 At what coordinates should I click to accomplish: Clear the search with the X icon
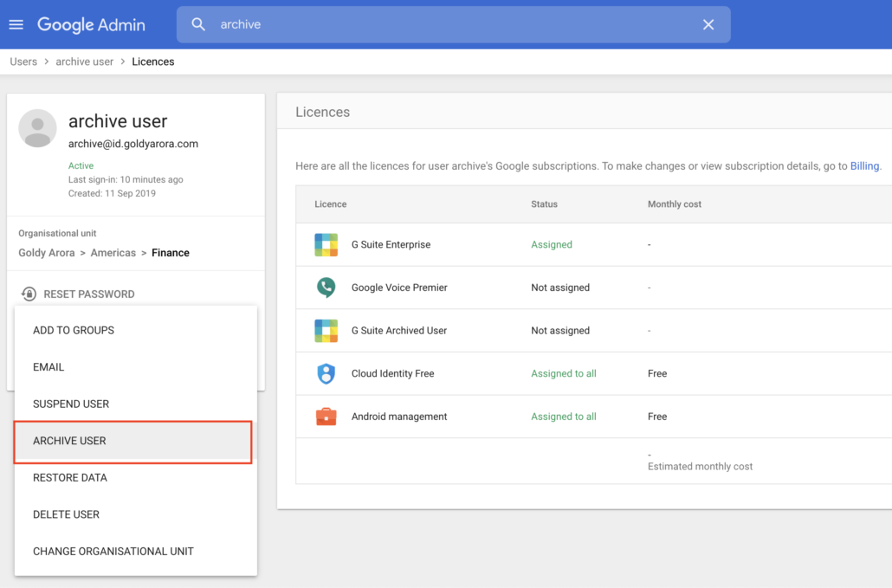click(x=708, y=24)
